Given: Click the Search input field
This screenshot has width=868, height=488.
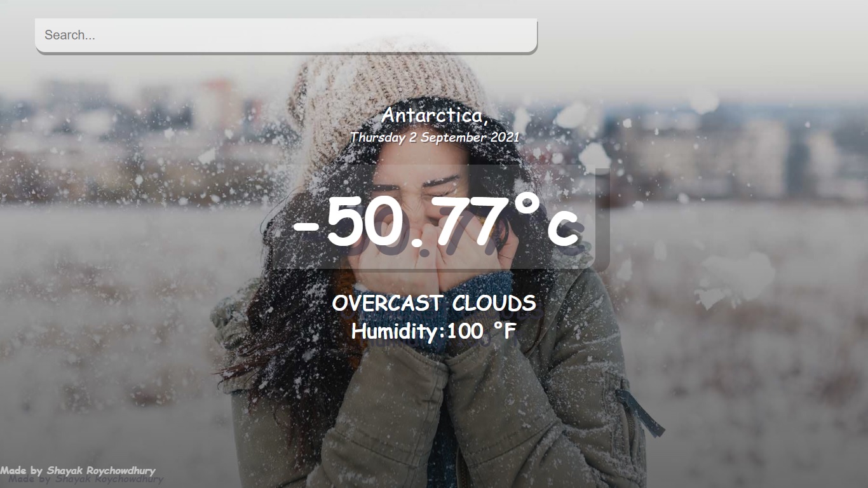Looking at the screenshot, I should [286, 36].
